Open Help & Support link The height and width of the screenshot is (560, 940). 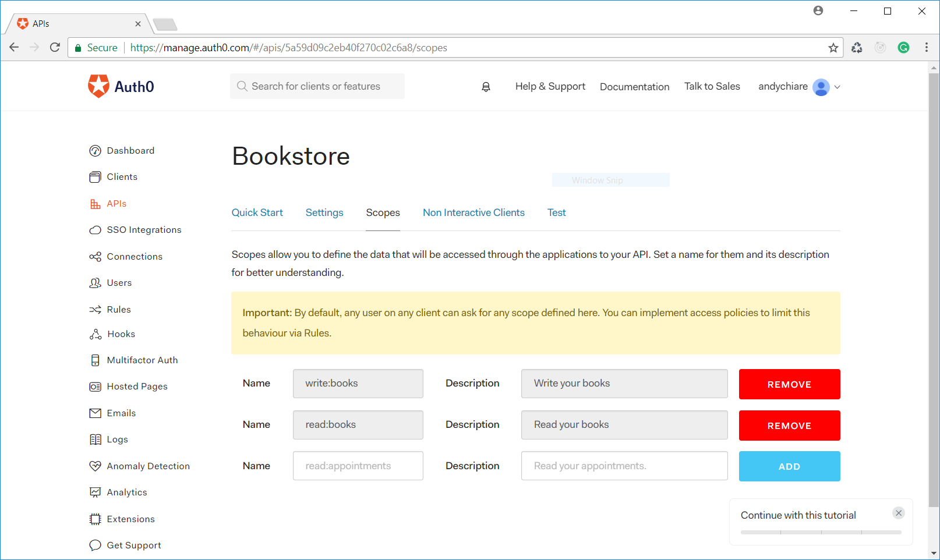(x=550, y=87)
